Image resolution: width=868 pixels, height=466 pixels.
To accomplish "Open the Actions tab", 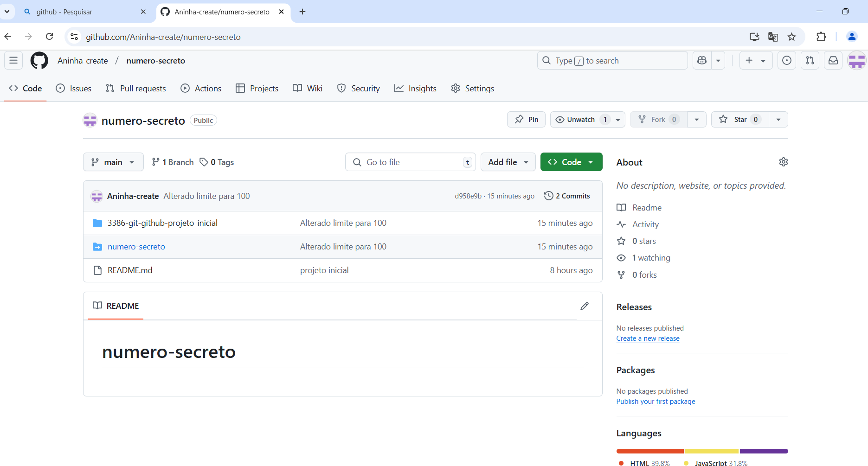I will pyautogui.click(x=201, y=88).
